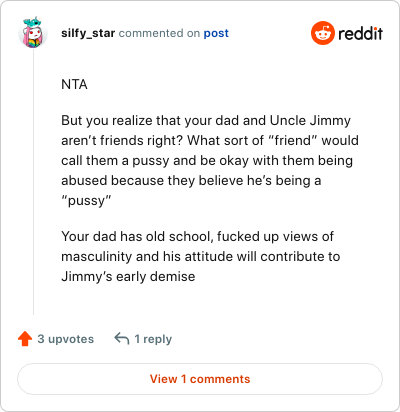
Task: Click the line ending "Jimmy's early demise"
Action: coord(128,276)
